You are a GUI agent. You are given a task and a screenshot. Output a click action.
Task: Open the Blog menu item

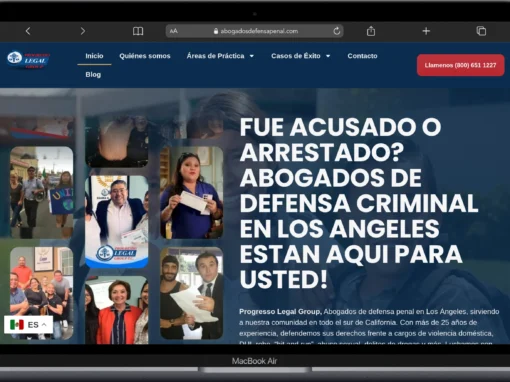[93, 75]
